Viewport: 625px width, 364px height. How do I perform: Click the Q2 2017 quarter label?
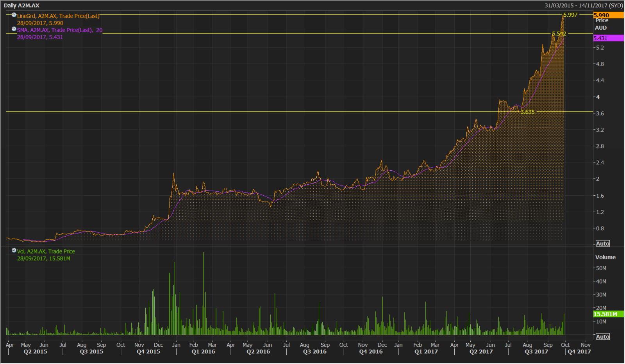point(481,352)
